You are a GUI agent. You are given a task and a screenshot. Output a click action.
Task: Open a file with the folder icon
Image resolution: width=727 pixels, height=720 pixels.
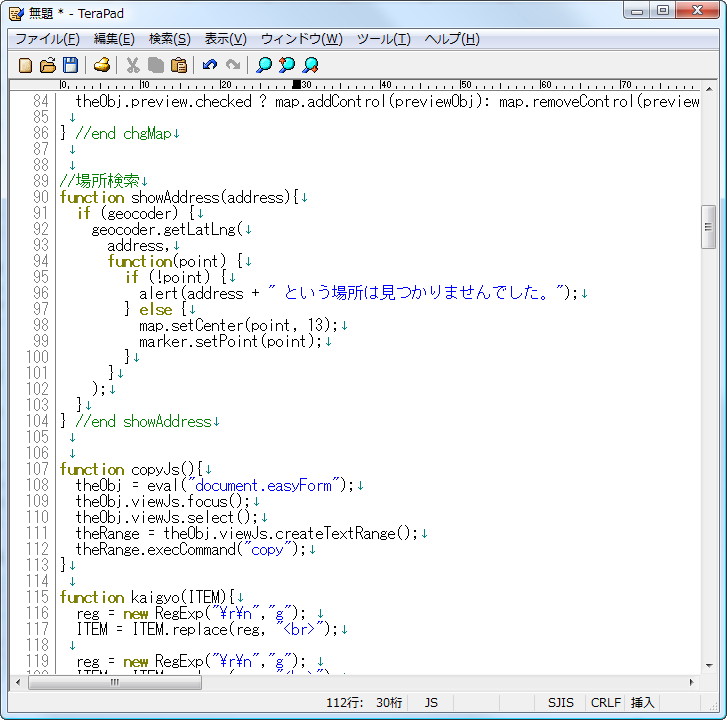(48, 65)
